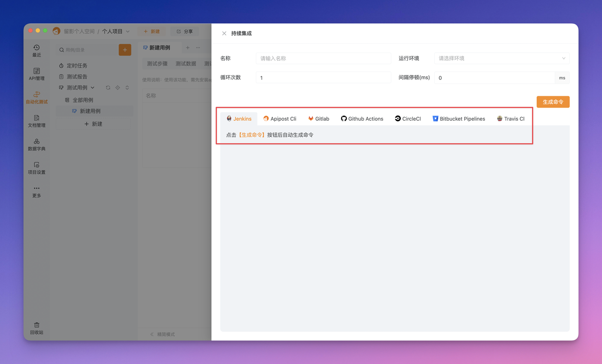Click the 生成命令 button
This screenshot has height=364, width=602.
pos(553,102)
